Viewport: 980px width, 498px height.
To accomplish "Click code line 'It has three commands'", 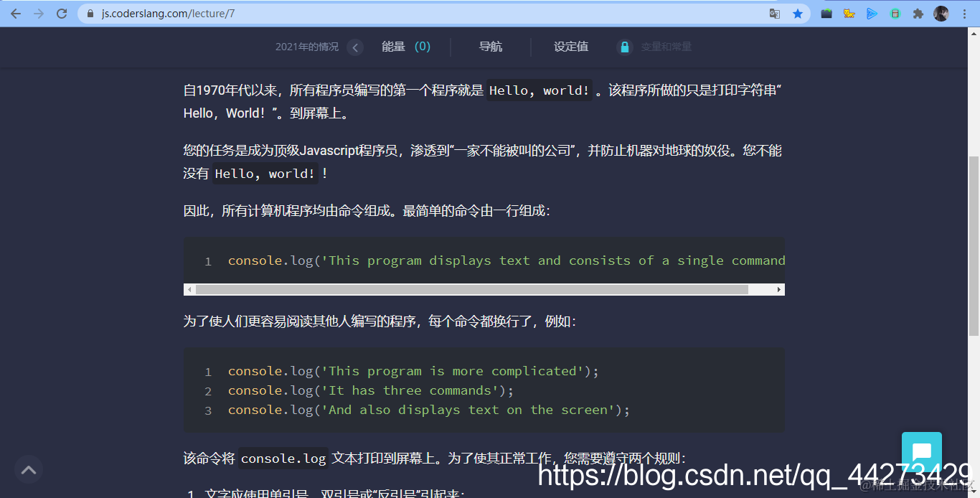I will point(372,390).
